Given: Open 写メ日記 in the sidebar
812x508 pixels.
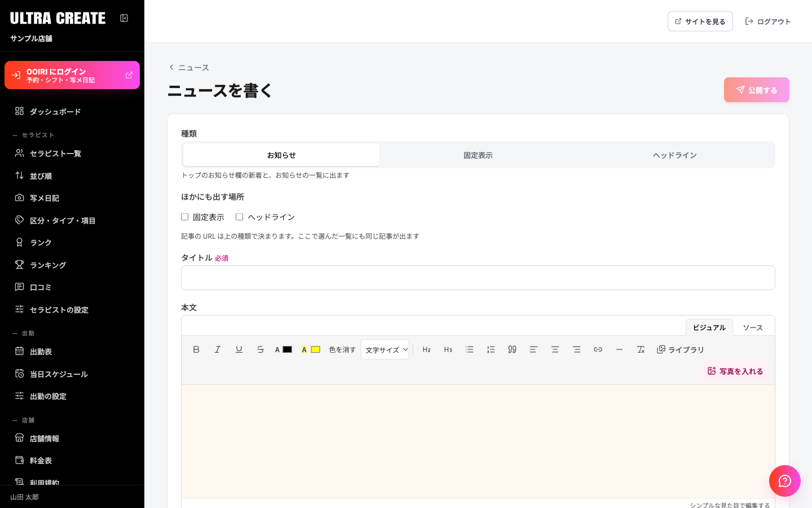Looking at the screenshot, I should click(x=72, y=198).
